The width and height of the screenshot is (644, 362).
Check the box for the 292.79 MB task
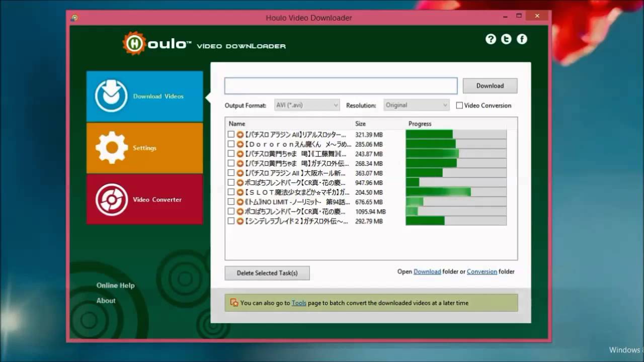231,221
